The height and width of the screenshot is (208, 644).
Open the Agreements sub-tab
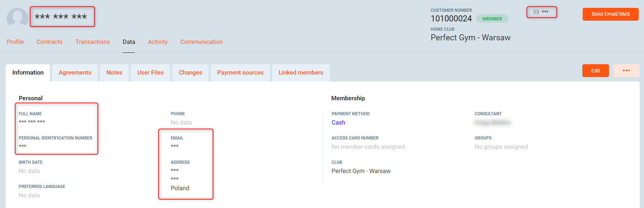click(75, 73)
